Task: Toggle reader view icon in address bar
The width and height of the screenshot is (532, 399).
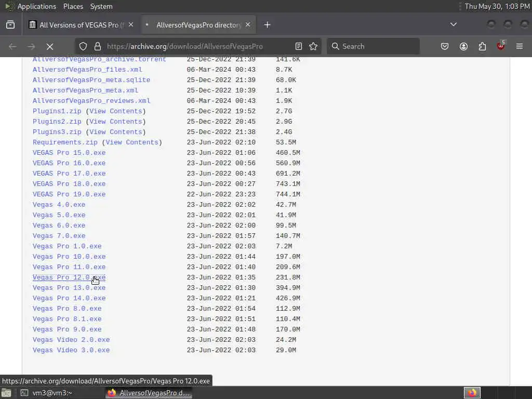Action: coord(299,46)
